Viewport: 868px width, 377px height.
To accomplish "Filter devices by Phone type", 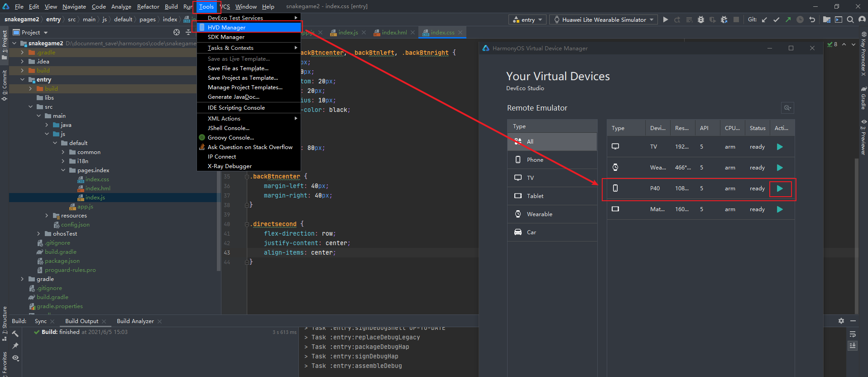I will coord(552,160).
